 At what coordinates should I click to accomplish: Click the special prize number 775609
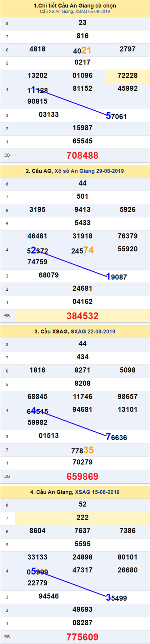pos(82,637)
